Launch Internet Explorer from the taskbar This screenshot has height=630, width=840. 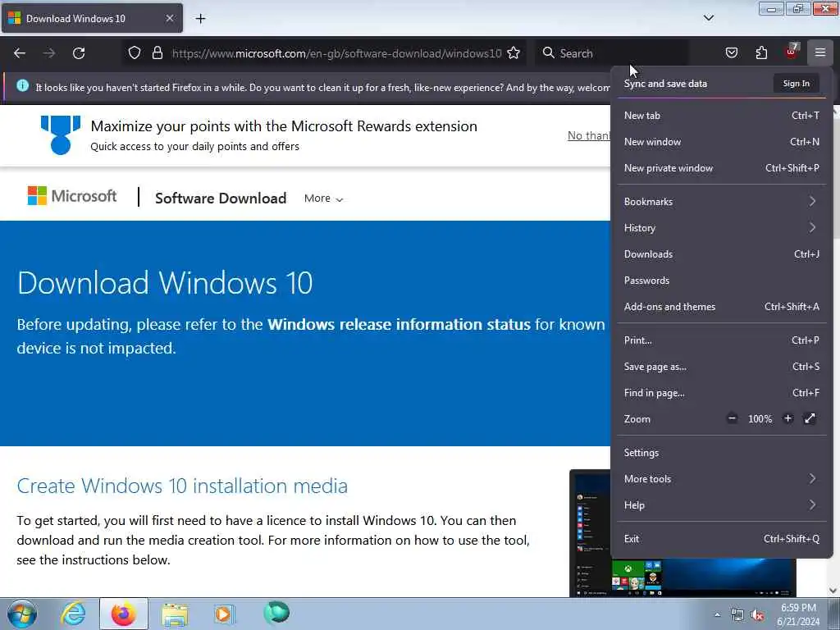point(73,614)
